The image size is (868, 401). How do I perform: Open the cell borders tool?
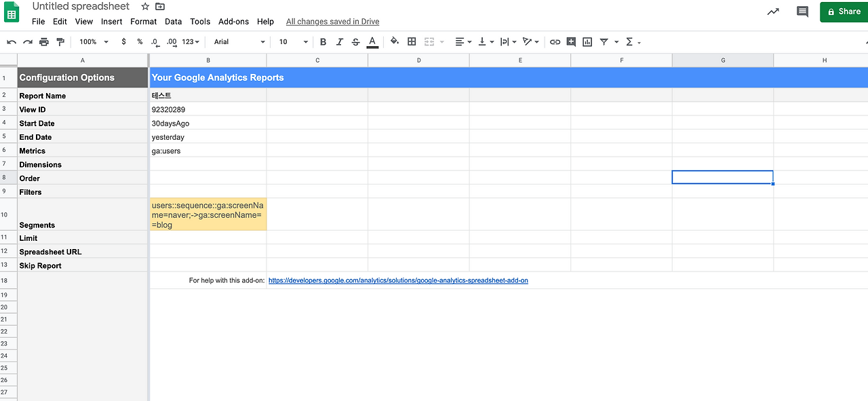pos(412,42)
